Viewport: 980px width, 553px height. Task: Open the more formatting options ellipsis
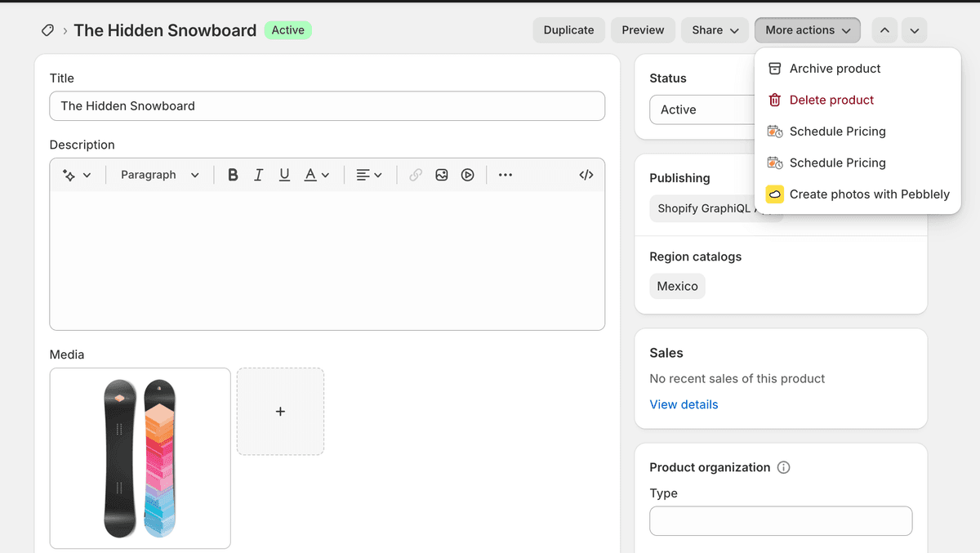pyautogui.click(x=506, y=175)
